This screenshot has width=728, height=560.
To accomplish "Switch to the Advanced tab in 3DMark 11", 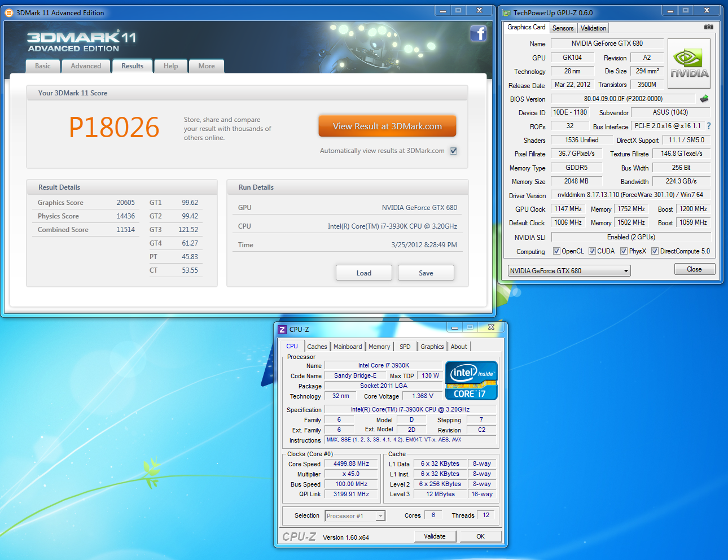I will (86, 66).
